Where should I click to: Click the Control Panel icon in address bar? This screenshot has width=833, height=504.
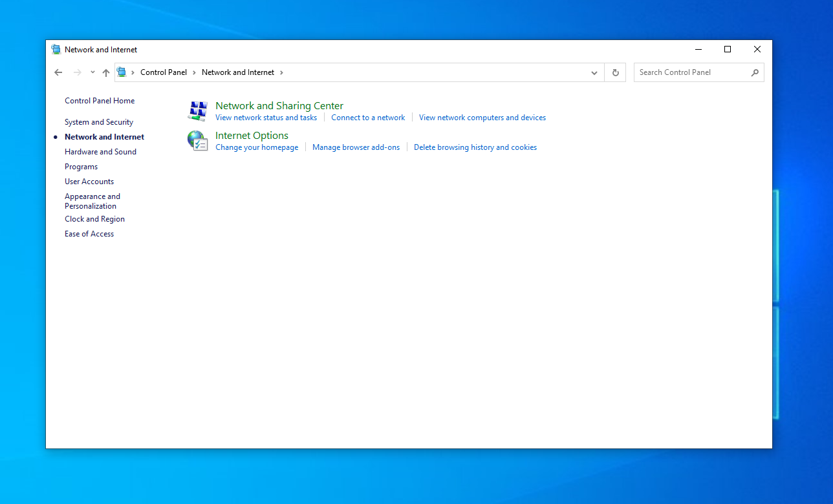coord(122,72)
